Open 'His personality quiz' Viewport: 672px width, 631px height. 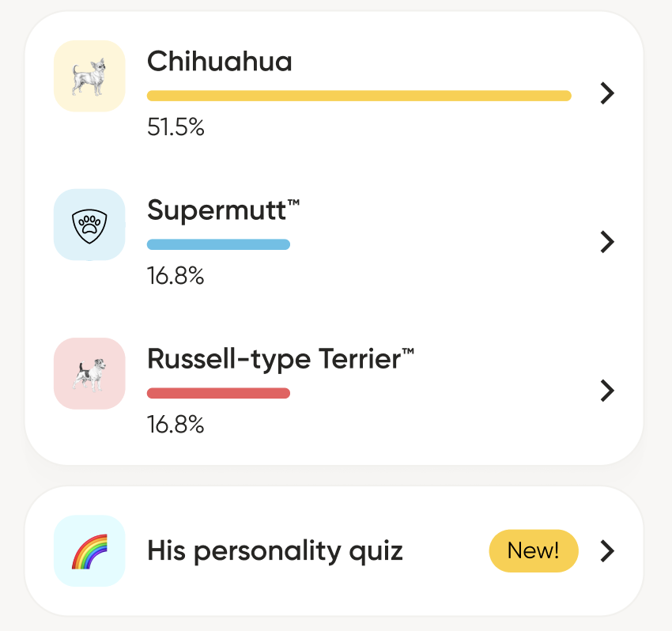pos(276,551)
